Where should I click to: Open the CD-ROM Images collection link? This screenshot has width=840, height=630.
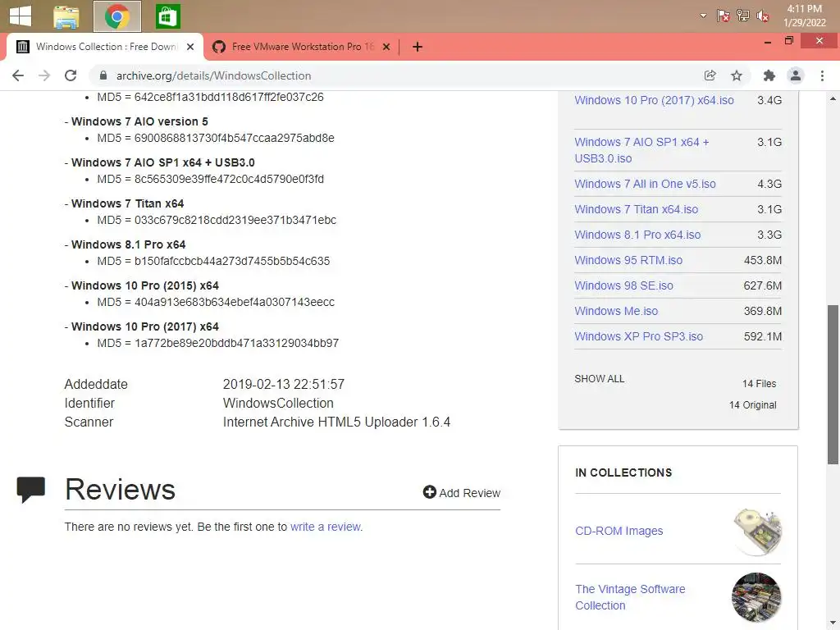619,531
